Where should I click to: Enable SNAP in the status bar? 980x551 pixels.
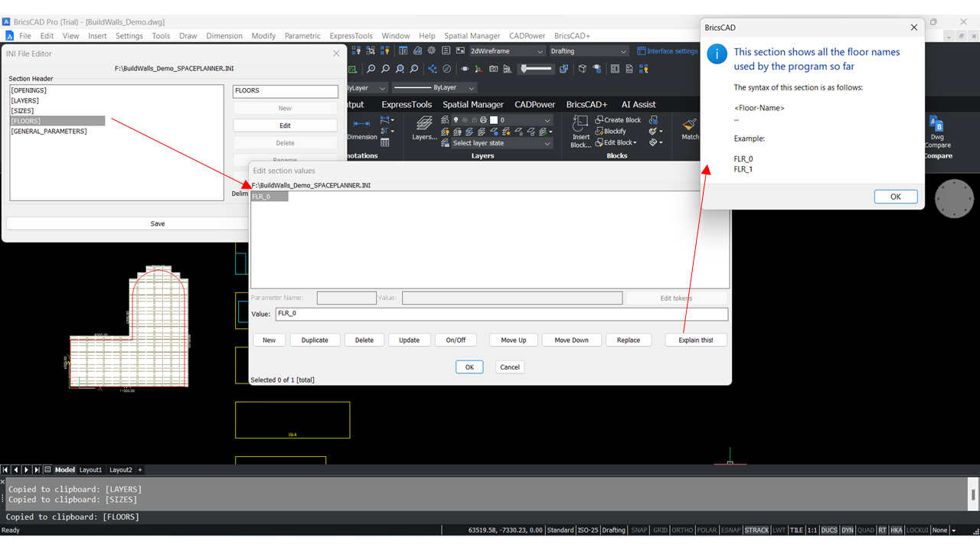[x=639, y=530]
